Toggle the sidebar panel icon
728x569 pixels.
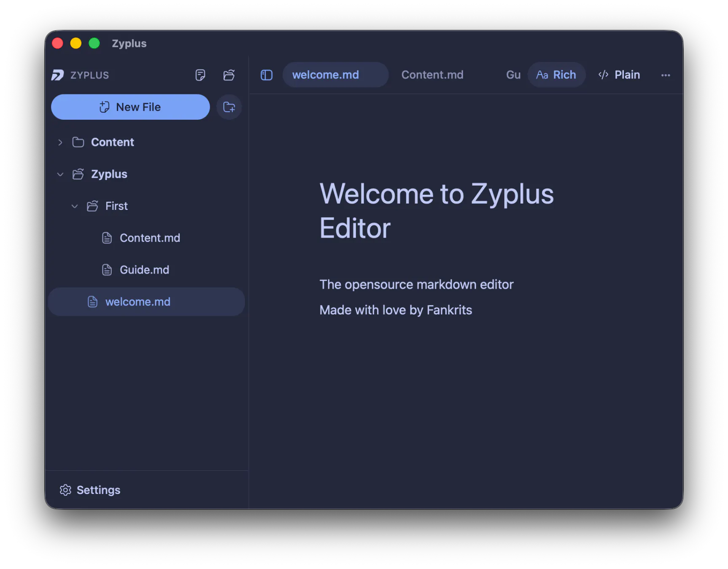click(x=267, y=75)
